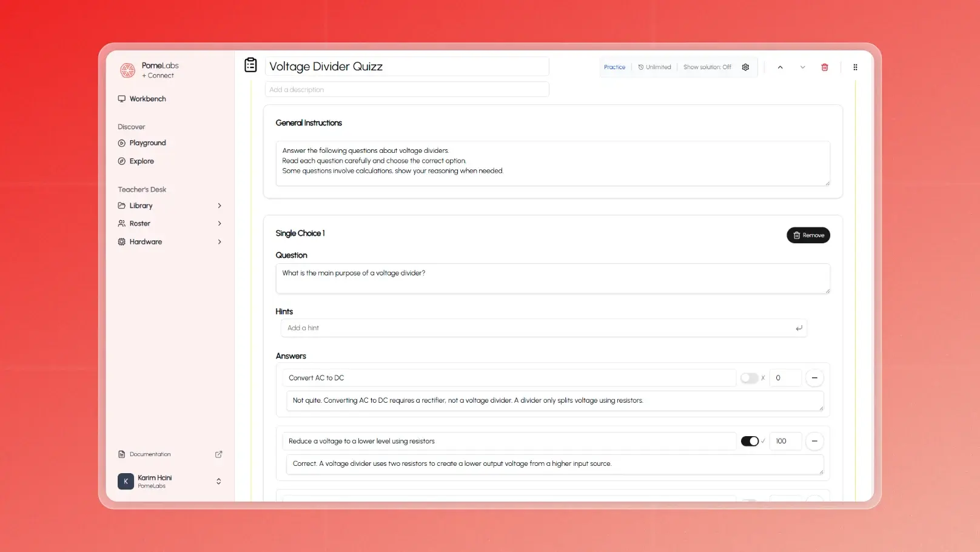Click the question text box

coord(552,279)
